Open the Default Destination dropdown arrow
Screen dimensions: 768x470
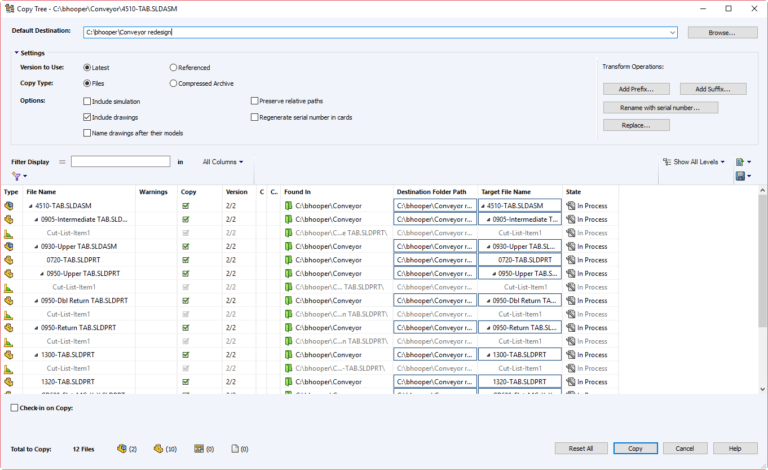click(x=672, y=32)
